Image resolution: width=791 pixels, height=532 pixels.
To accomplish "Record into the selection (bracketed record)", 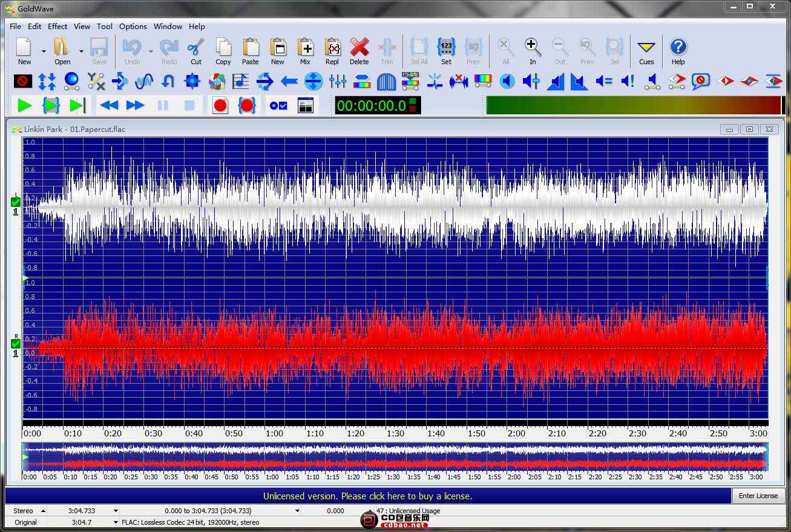I will click(247, 105).
